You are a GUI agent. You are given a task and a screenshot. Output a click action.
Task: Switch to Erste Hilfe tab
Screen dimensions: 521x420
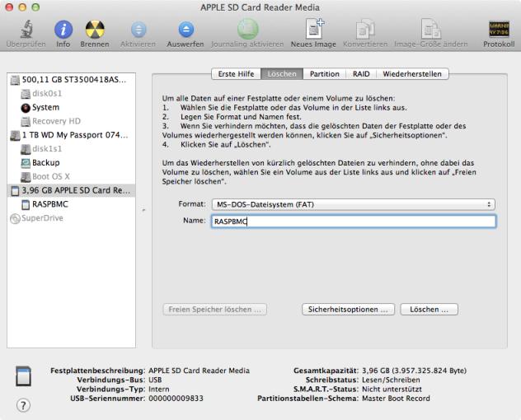237,74
